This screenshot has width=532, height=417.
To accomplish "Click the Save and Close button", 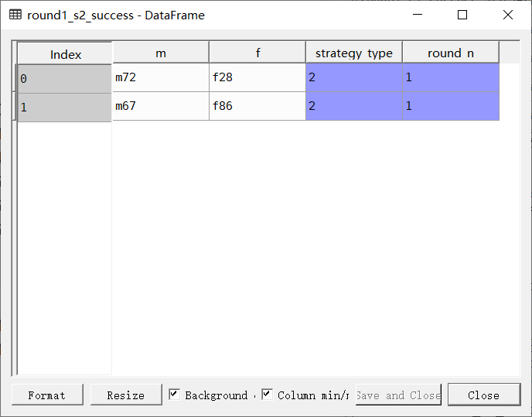I will (x=398, y=395).
